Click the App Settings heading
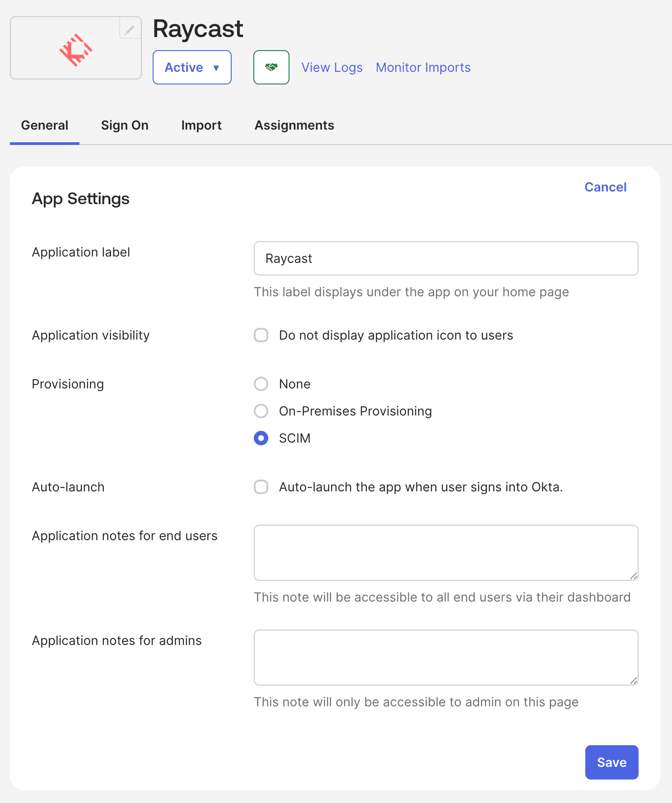Image resolution: width=672 pixels, height=803 pixels. click(81, 199)
